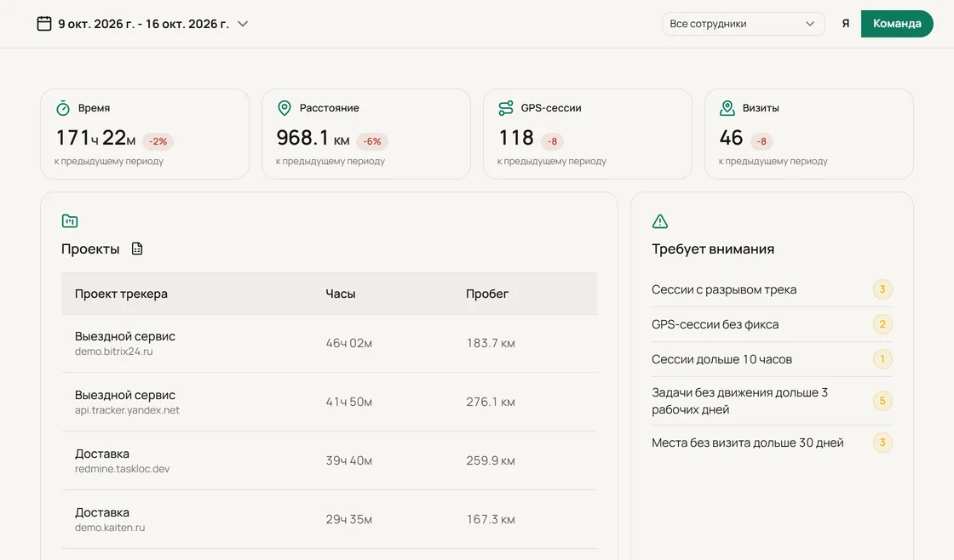Open Сессии с разрывом трека
The height and width of the screenshot is (560, 954).
coord(772,289)
